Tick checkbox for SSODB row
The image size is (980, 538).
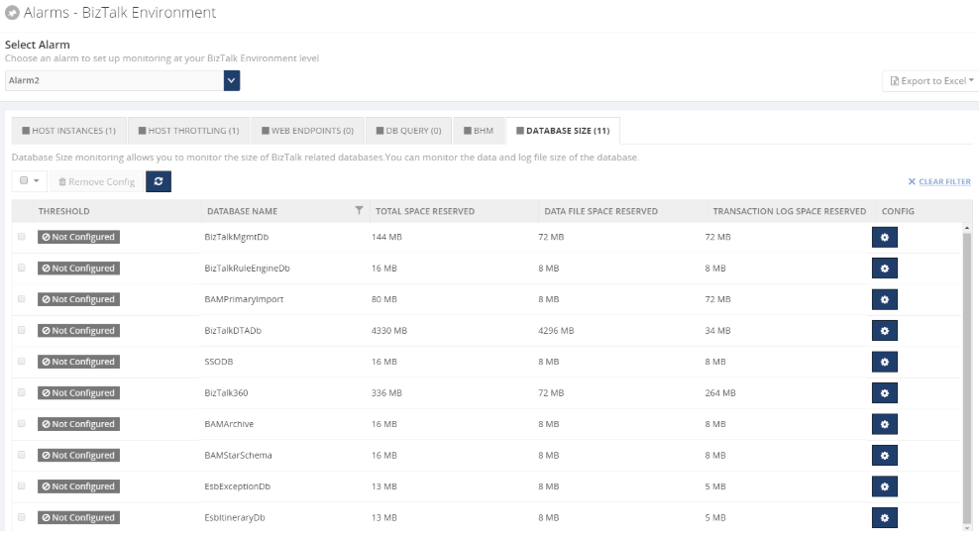pos(22,362)
